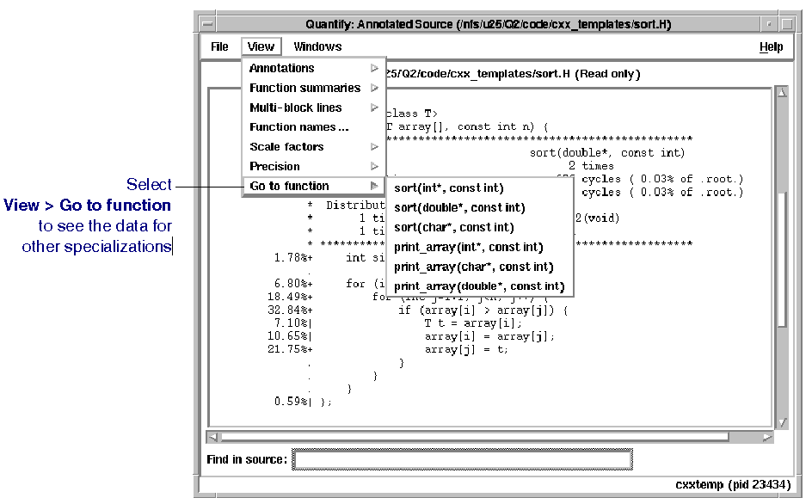Expand the Precision submenu
812x504 pixels.
pyautogui.click(x=314, y=167)
